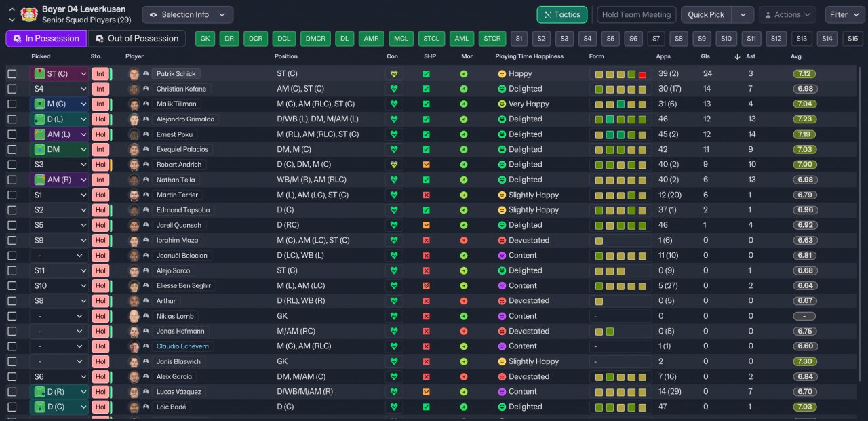This screenshot has width=868, height=421.
Task: Click Christian Kofane's green morale icon
Action: click(463, 89)
